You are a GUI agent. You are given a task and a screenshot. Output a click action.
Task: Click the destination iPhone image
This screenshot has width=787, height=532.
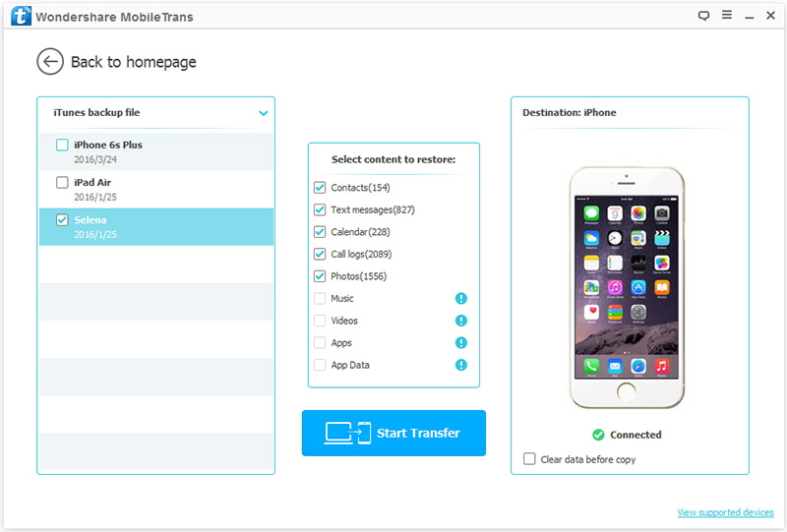click(x=627, y=287)
